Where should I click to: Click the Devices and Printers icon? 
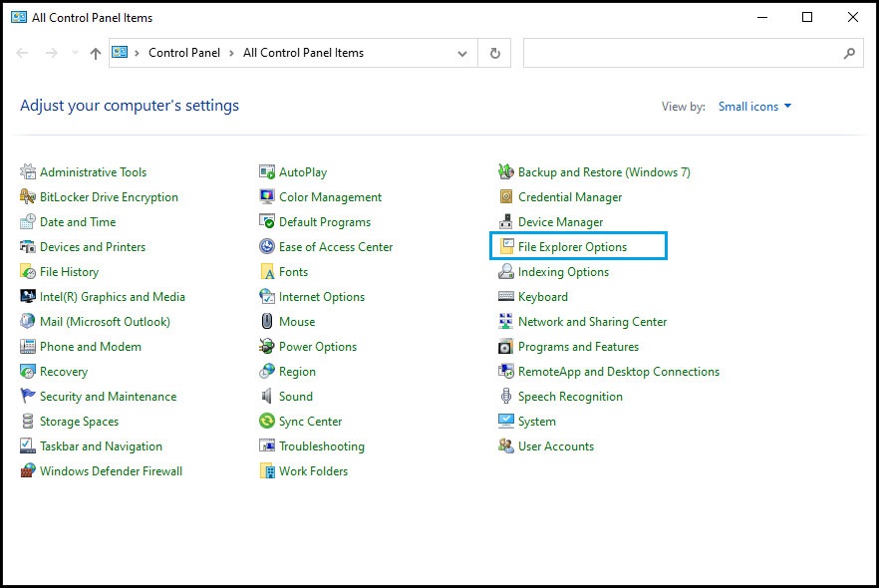tap(28, 246)
